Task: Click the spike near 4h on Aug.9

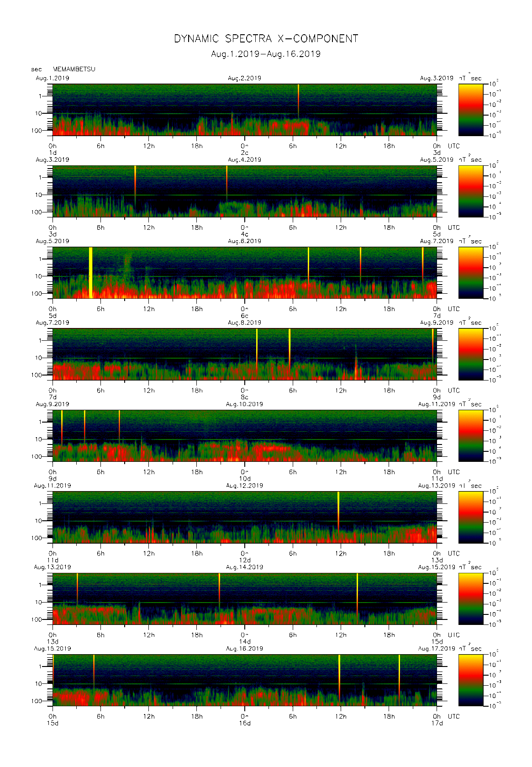Action: (x=84, y=426)
